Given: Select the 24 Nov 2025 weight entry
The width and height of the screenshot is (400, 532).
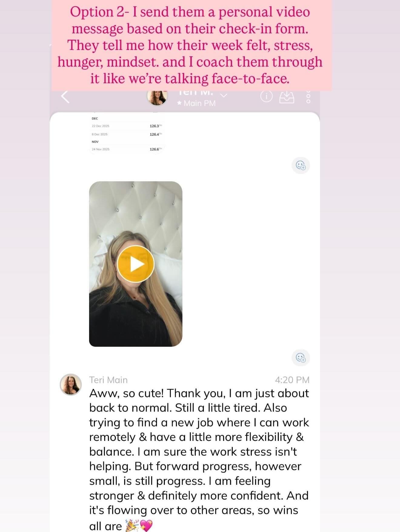Looking at the screenshot, I should [x=127, y=149].
